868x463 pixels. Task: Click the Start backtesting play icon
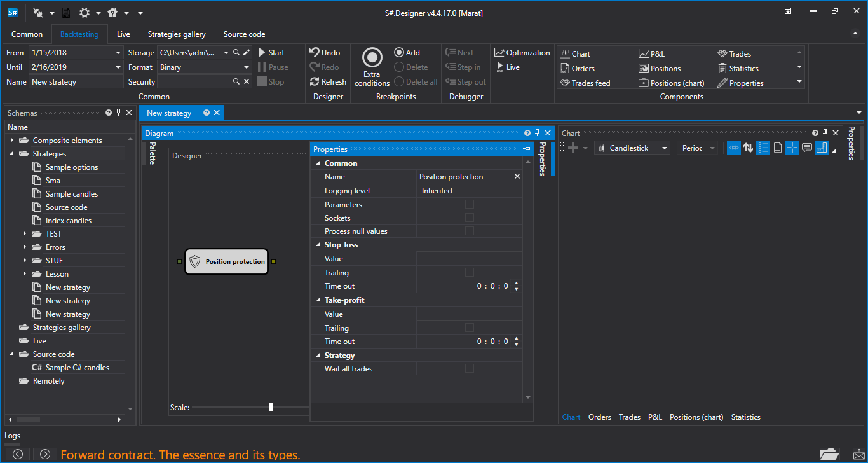point(262,53)
